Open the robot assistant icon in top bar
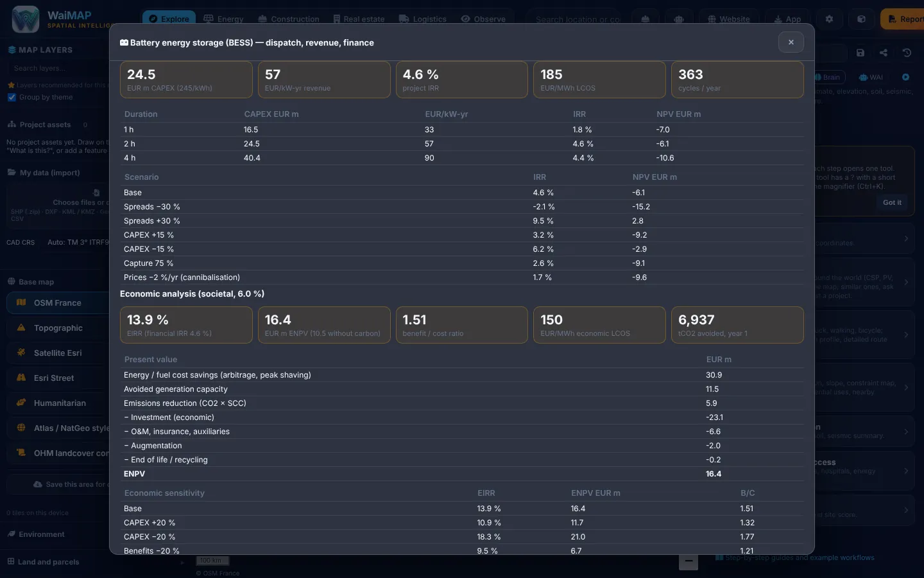This screenshot has height=578, width=924. pyautogui.click(x=679, y=19)
